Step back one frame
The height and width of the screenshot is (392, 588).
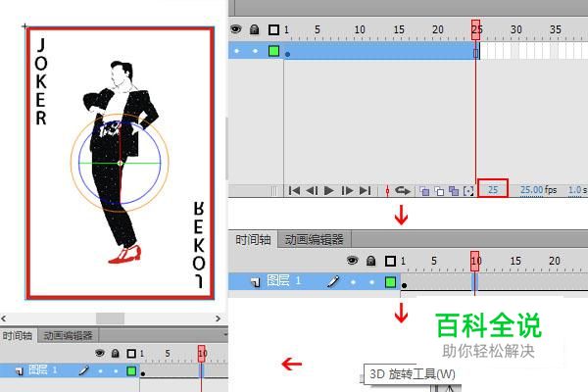[312, 190]
